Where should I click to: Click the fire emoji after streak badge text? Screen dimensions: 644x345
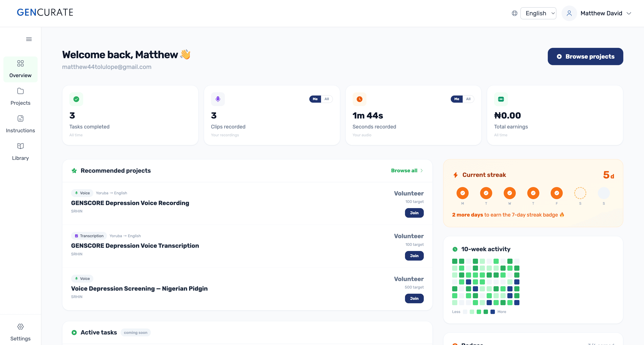pyautogui.click(x=562, y=215)
